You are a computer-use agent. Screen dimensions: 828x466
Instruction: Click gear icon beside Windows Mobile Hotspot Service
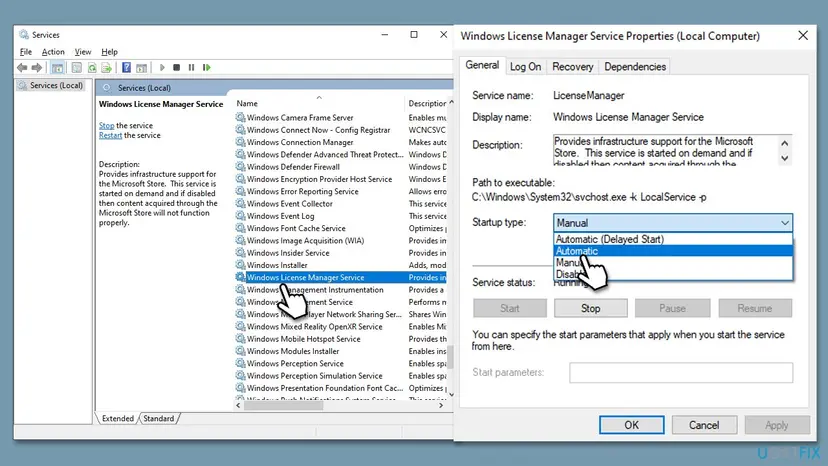[x=240, y=339]
